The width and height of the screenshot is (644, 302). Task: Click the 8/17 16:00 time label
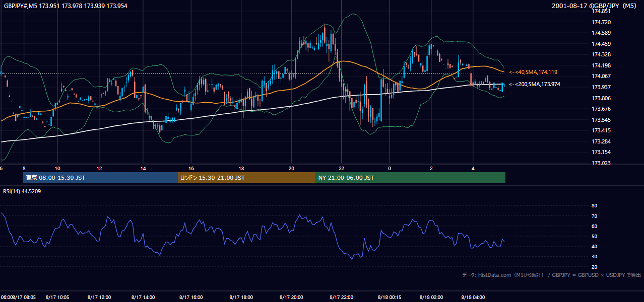(x=191, y=297)
